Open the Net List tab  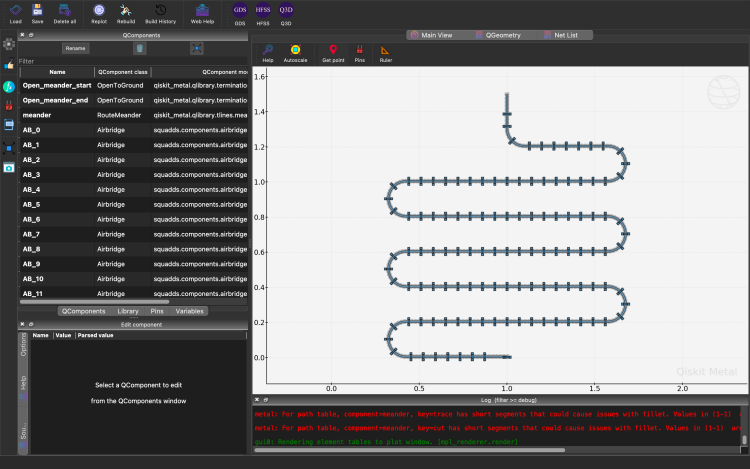point(561,35)
